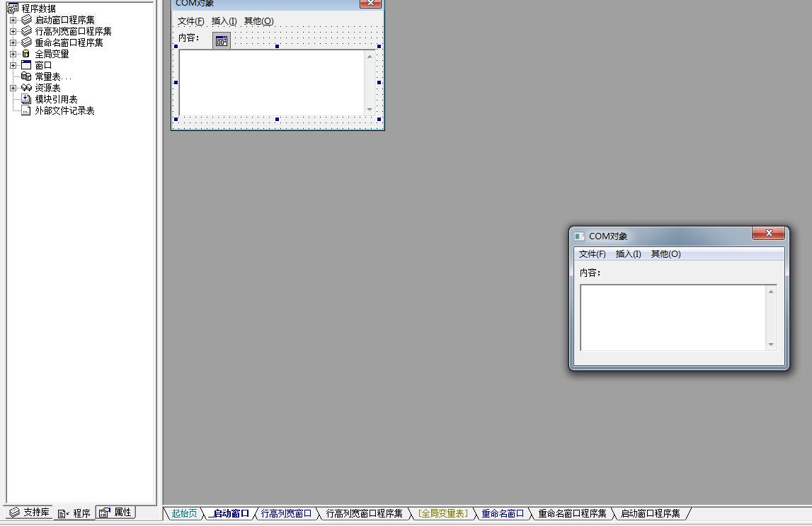Click inside the running window's text box

tap(673, 317)
